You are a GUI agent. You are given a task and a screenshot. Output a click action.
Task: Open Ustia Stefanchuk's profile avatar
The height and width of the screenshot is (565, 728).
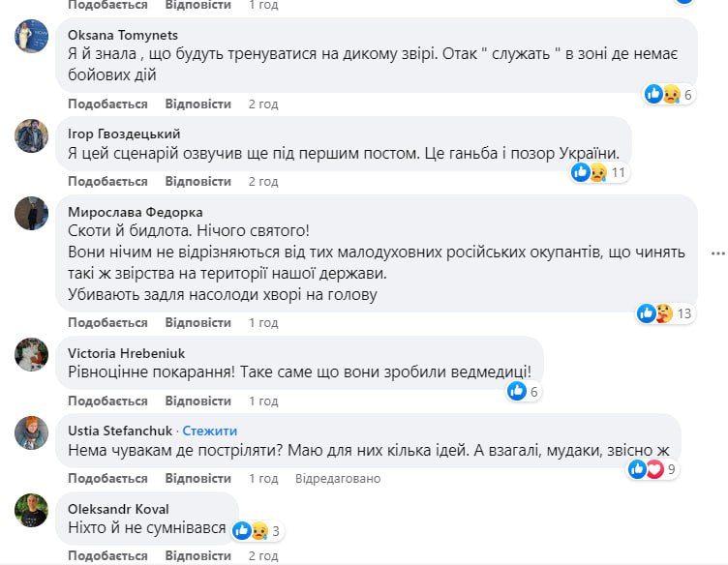click(x=31, y=432)
